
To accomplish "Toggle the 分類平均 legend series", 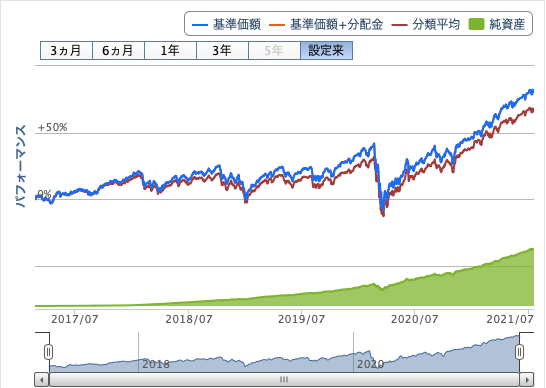I will pos(426,24).
